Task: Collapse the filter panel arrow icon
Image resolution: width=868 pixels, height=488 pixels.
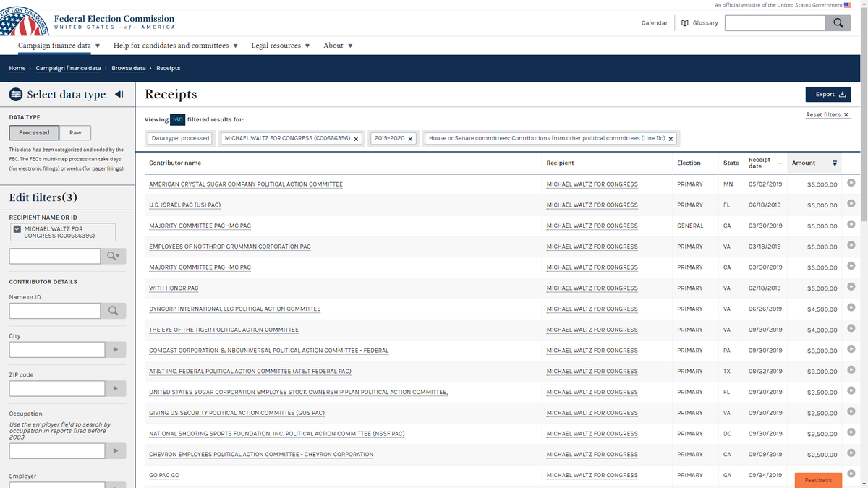Action: point(119,94)
